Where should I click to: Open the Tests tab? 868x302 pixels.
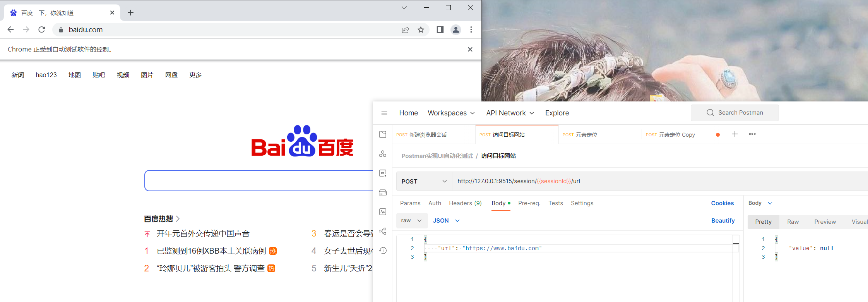coord(555,203)
